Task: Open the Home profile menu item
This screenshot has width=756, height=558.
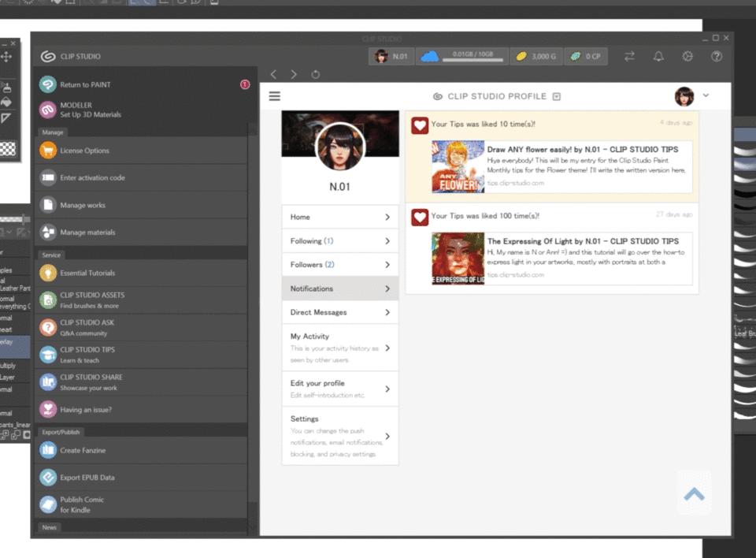Action: [x=340, y=218]
